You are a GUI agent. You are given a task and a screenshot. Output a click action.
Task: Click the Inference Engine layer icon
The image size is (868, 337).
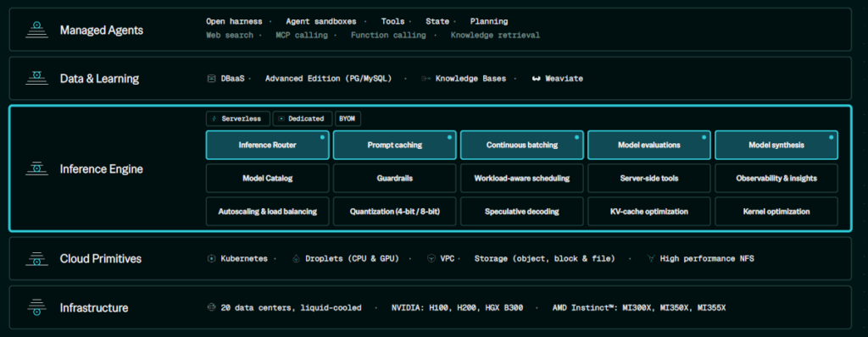tap(37, 168)
